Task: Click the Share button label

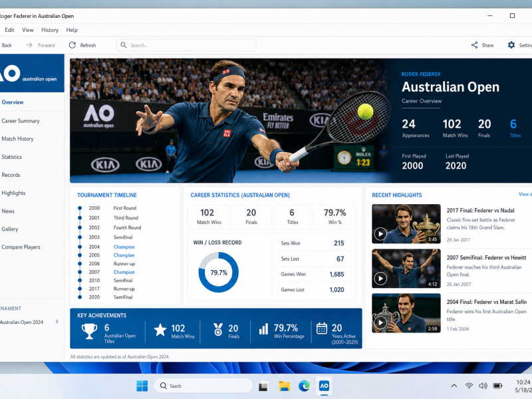Action: [x=487, y=45]
